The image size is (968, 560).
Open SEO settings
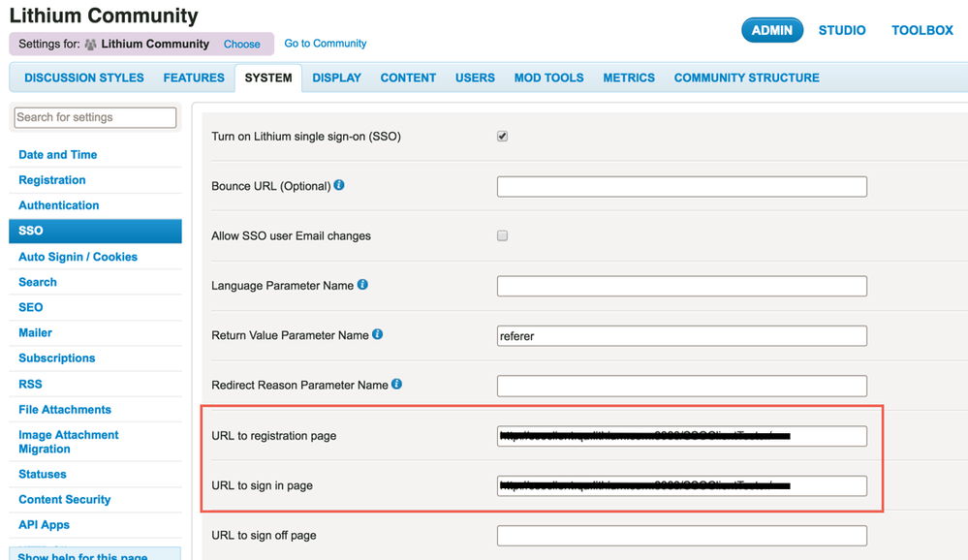[x=31, y=307]
